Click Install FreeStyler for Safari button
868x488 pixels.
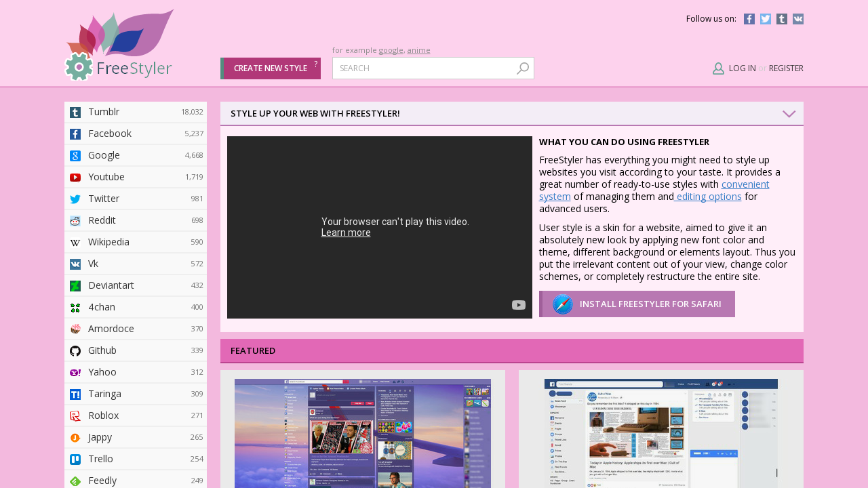click(x=637, y=304)
